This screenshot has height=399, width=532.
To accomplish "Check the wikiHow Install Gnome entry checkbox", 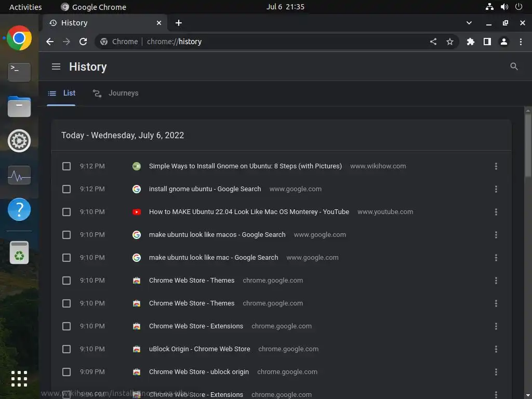I will 66,166.
